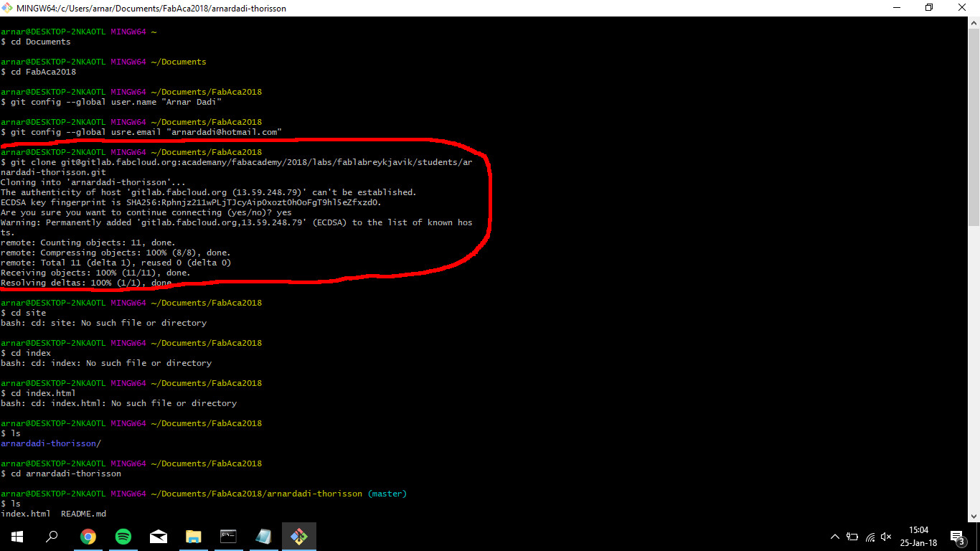The width and height of the screenshot is (980, 551).
Task: Minimize the MINGW64 terminal window
Action: point(896,8)
